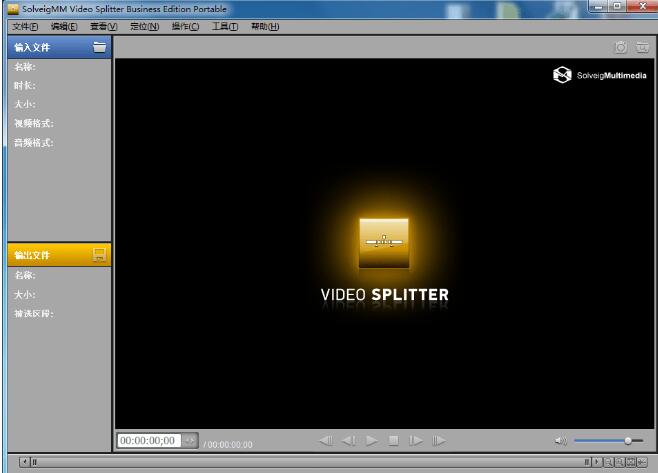Jump to previous marker in playback controls
Viewport: 658px width, 473px height.
[326, 440]
